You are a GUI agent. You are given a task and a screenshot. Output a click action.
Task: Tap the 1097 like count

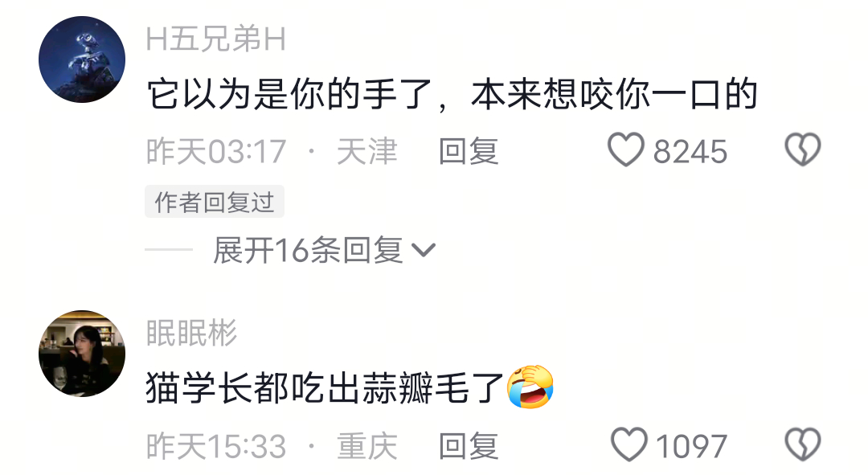tap(691, 446)
